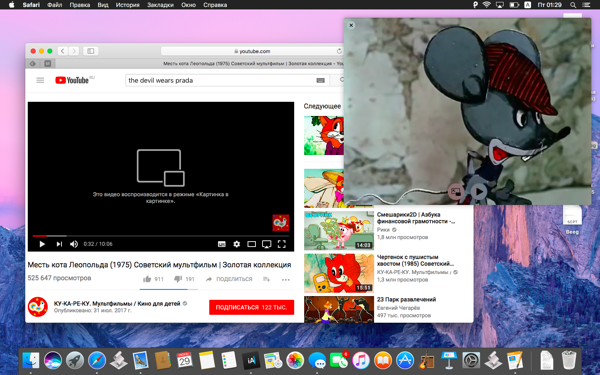Open Messages from the Dock
Screen dimensions: 600x375
tap(317, 360)
